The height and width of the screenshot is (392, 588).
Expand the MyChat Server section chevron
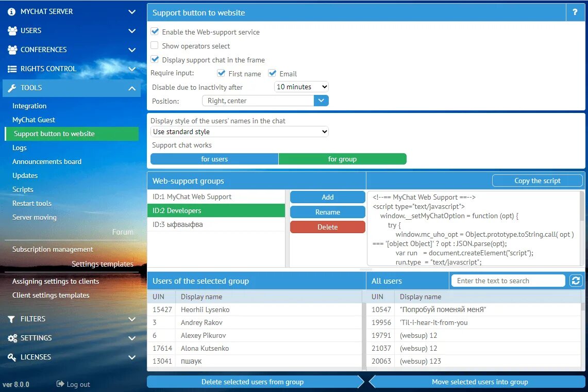[x=132, y=12]
